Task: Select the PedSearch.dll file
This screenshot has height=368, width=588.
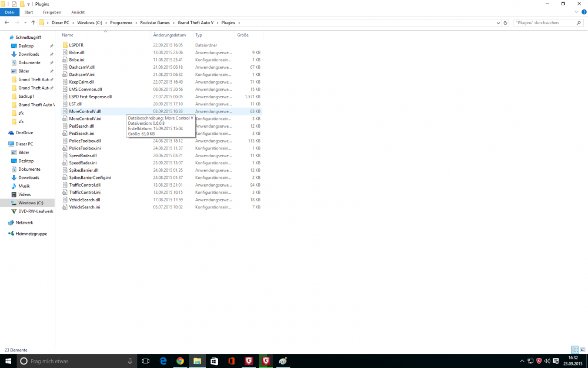Action: (81, 126)
